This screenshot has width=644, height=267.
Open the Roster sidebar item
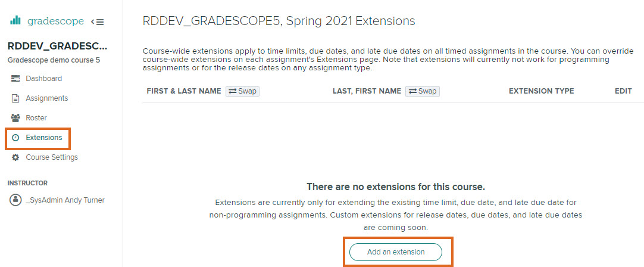[x=36, y=118]
